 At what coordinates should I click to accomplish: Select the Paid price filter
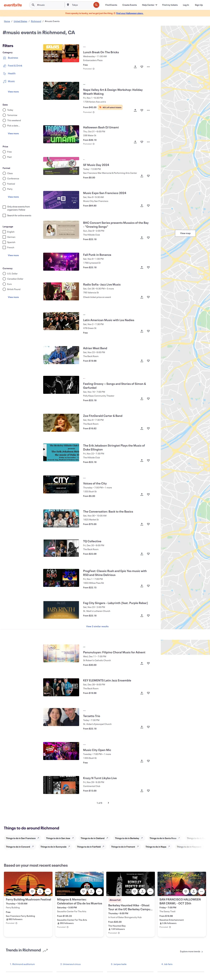point(4,157)
